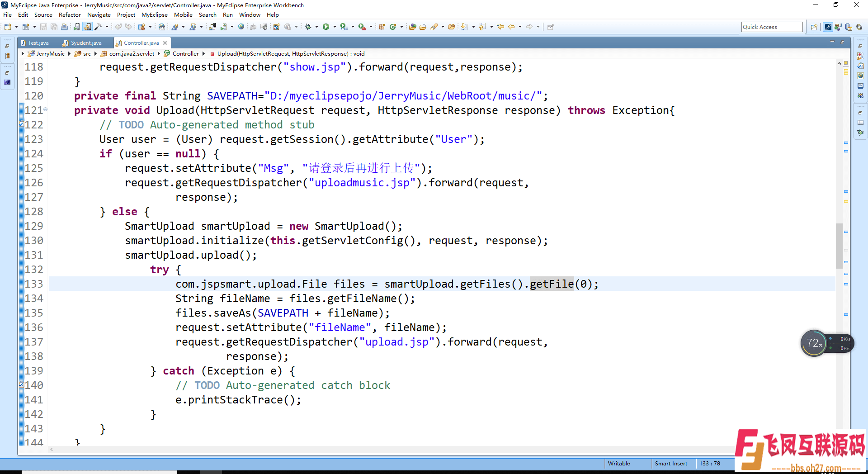Open the dropdown beside the hammer icon

pos(107,27)
